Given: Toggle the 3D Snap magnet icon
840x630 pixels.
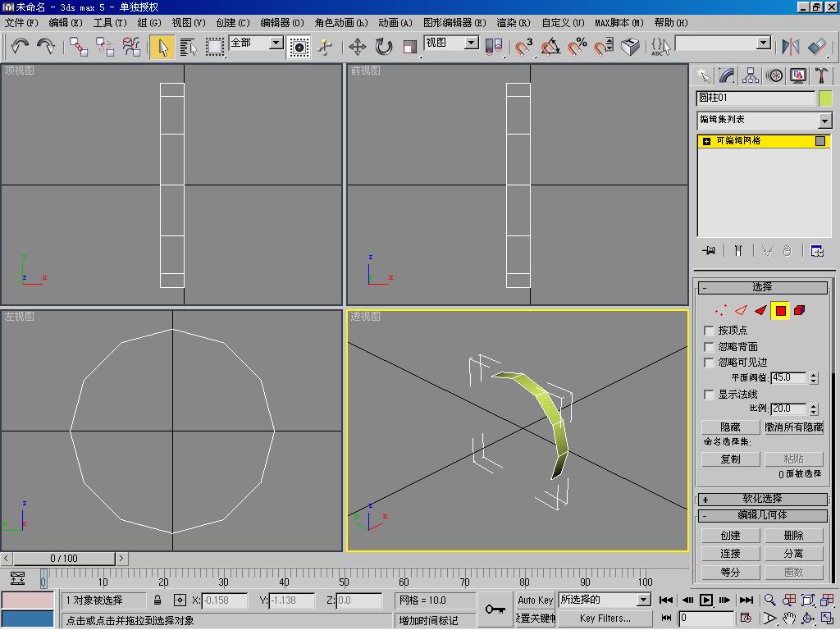Looking at the screenshot, I should click(523, 47).
